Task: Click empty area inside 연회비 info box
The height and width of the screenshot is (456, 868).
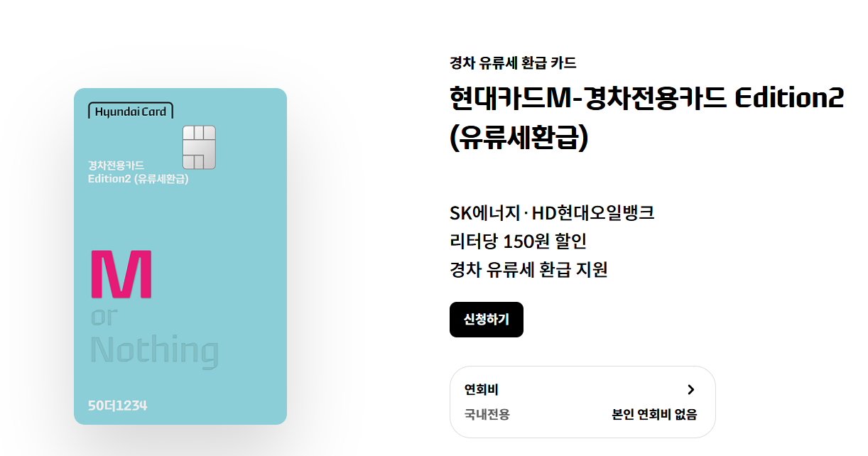Action: (x=582, y=389)
